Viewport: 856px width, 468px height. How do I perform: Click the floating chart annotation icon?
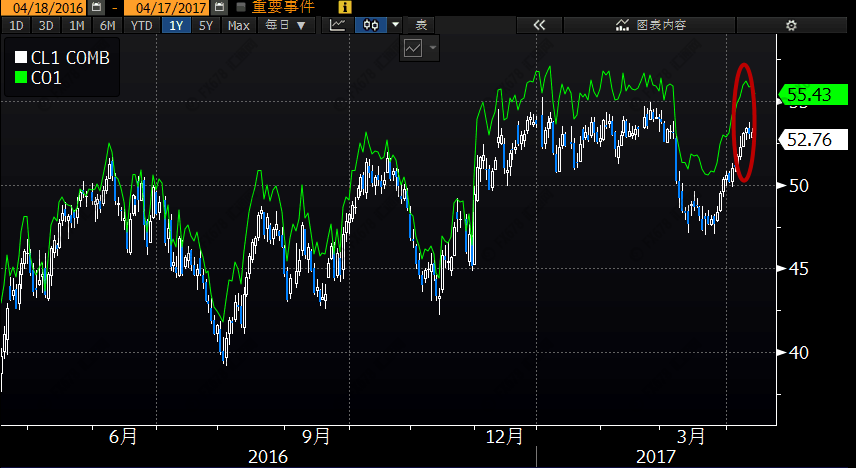(412, 47)
